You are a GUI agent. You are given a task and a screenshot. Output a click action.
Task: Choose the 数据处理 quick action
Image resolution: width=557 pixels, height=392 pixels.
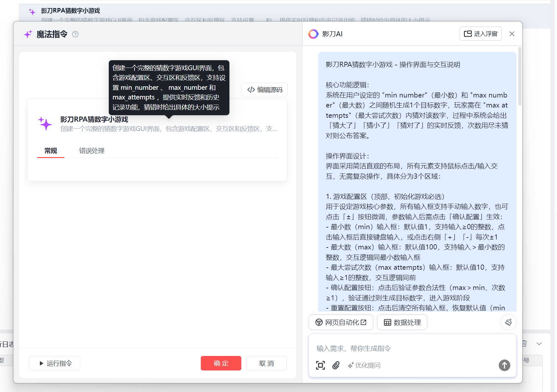pos(402,322)
